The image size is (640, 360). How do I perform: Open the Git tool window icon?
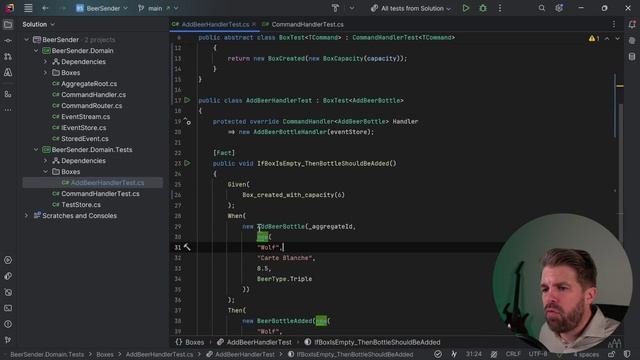8,340
